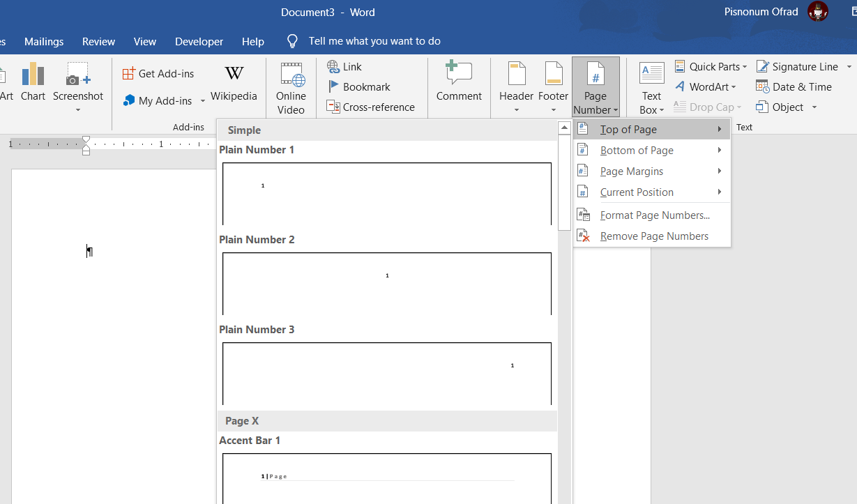Switch to the Review tab
857x504 pixels.
98,42
